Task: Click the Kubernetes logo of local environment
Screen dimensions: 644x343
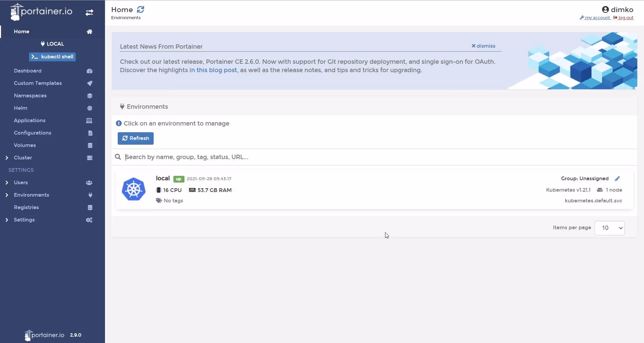Action: tap(133, 189)
